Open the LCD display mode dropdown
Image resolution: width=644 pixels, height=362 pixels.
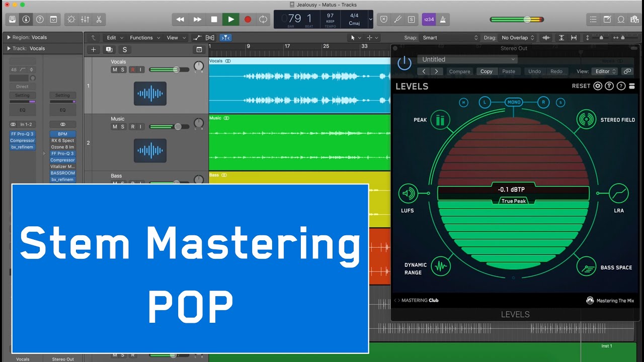371,19
